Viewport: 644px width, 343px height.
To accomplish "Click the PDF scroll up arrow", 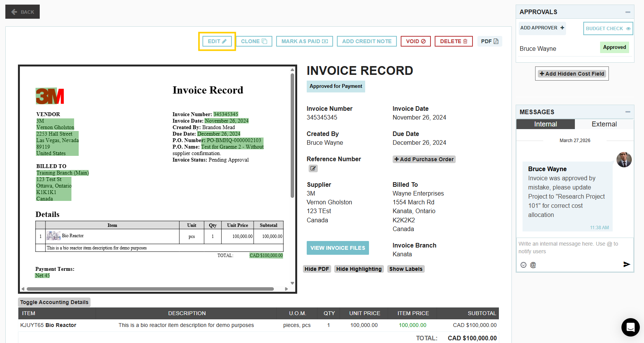I will pos(292,70).
